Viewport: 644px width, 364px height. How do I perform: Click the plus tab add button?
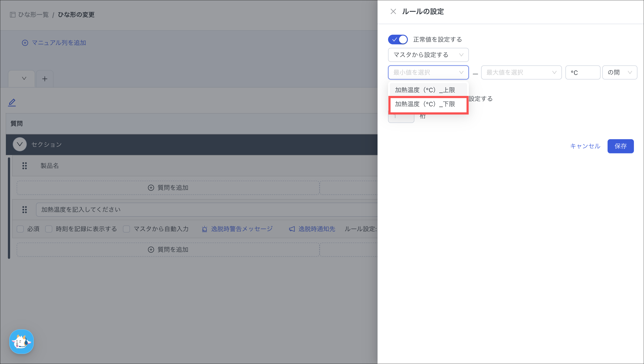point(45,79)
